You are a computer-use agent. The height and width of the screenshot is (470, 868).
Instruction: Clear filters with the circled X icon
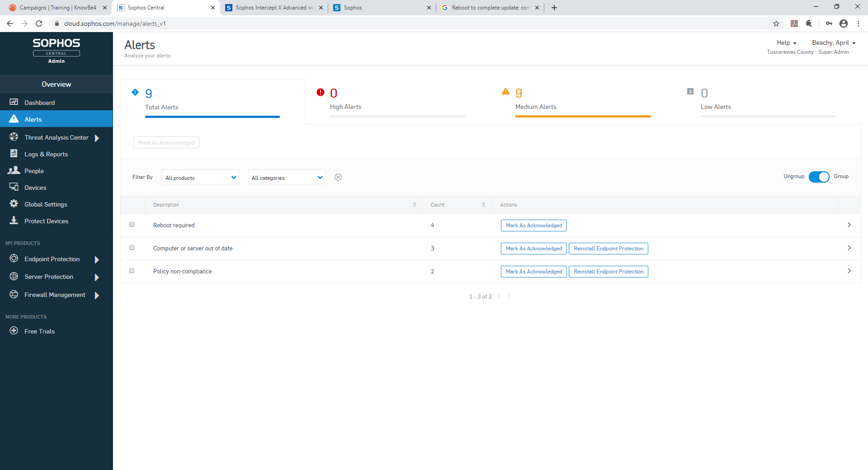click(338, 177)
